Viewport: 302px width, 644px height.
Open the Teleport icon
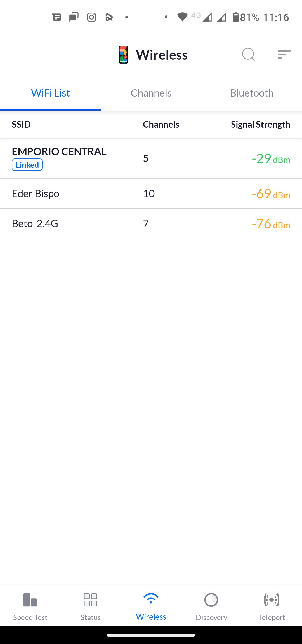[x=272, y=600]
